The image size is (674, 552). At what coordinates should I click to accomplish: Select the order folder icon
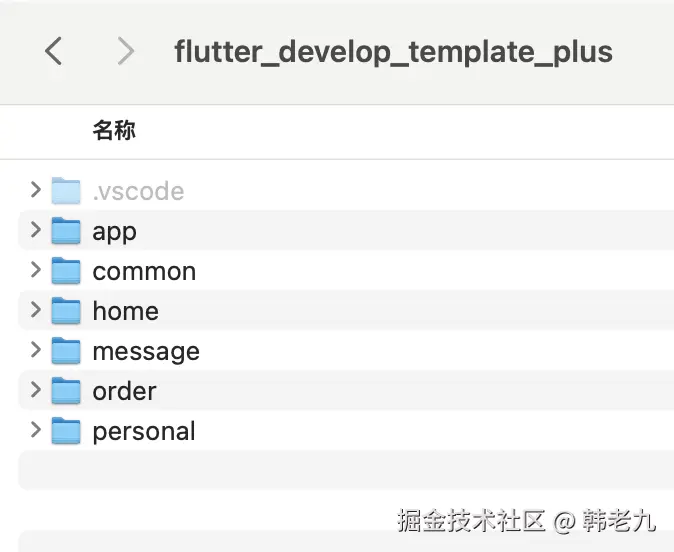coord(66,391)
